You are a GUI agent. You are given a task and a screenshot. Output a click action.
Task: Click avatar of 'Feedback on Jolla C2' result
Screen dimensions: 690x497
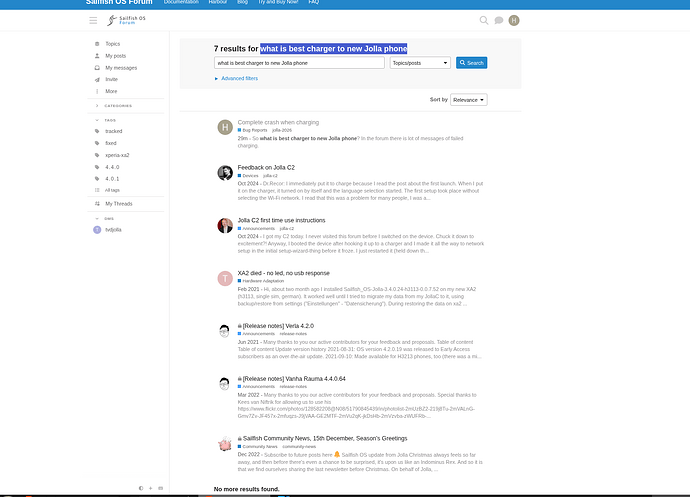point(225,173)
